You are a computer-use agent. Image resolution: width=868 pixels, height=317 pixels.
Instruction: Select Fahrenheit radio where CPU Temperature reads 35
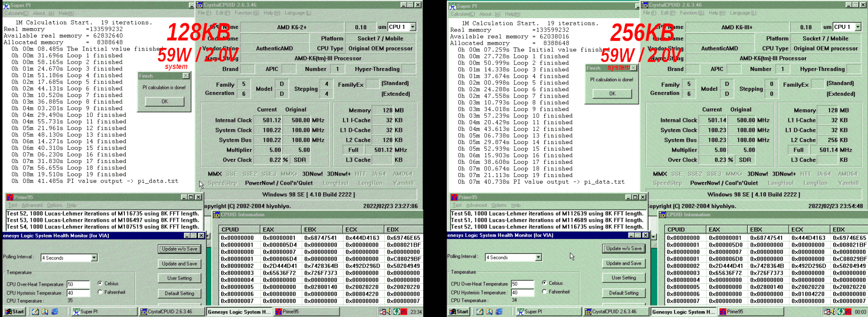[x=100, y=292]
